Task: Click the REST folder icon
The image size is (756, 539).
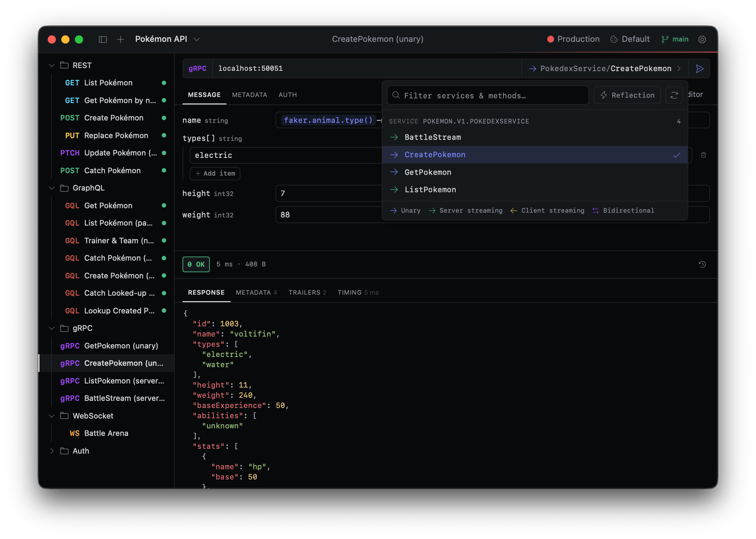Action: (64, 65)
